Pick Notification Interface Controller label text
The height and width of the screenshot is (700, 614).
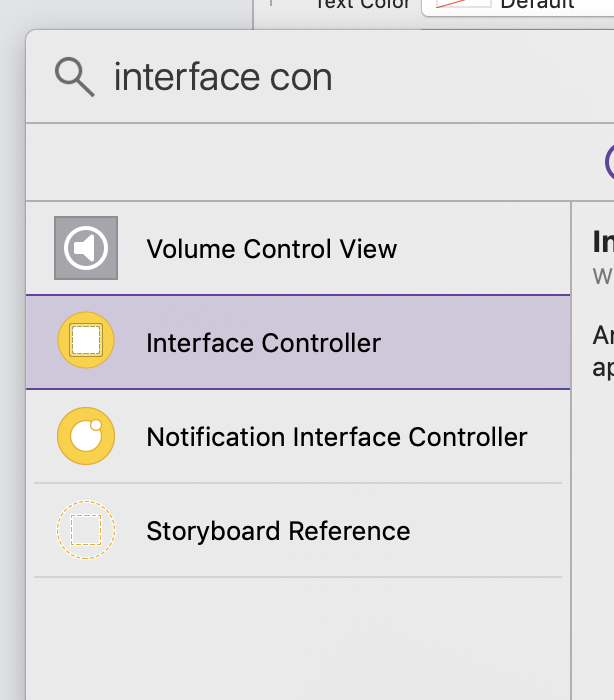pos(336,437)
